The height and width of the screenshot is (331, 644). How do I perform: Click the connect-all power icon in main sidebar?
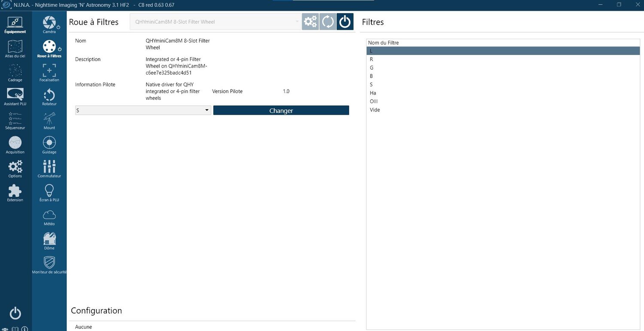pos(15,313)
